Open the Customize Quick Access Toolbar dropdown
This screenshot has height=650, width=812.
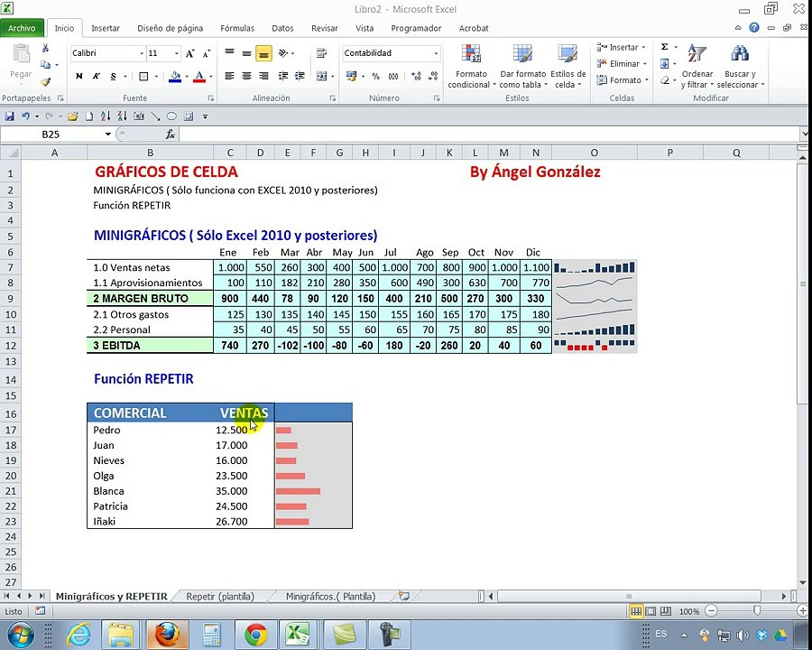point(205,116)
